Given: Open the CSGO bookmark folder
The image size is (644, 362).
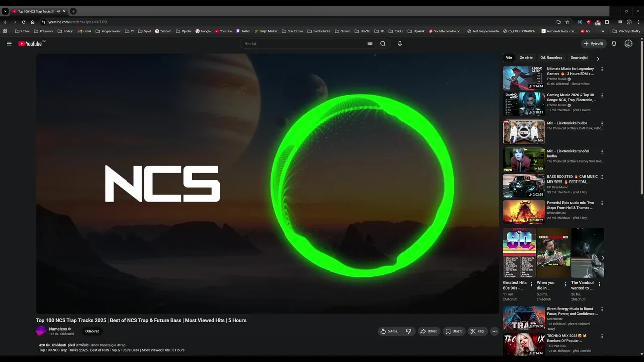Looking at the screenshot, I should pyautogui.click(x=396, y=31).
